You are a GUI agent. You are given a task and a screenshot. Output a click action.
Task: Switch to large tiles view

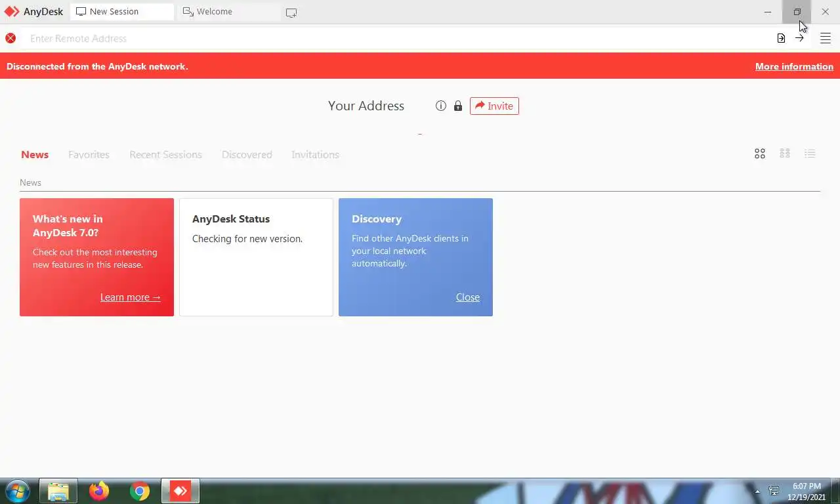click(760, 154)
